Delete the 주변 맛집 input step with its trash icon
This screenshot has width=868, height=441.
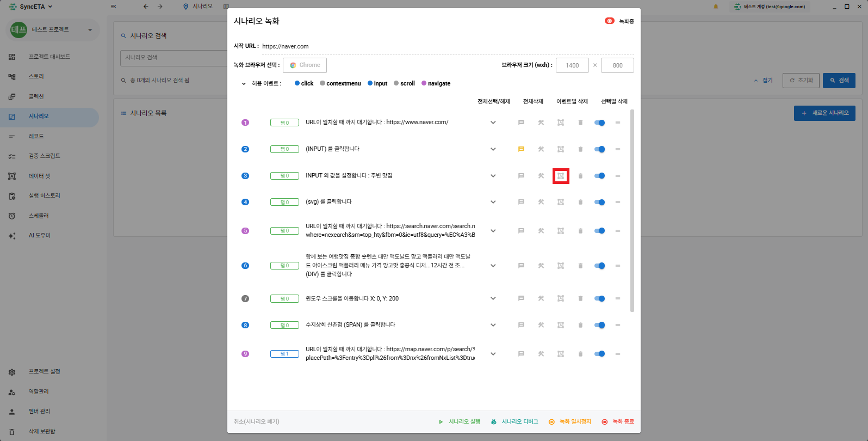[x=580, y=176]
